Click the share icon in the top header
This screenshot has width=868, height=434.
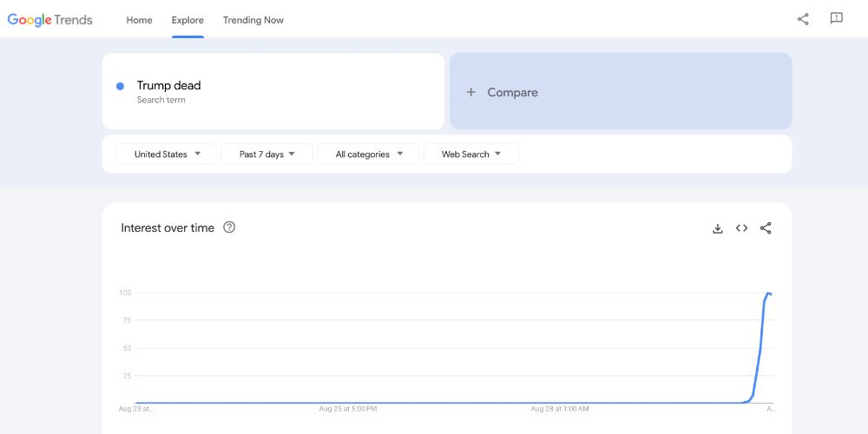803,19
